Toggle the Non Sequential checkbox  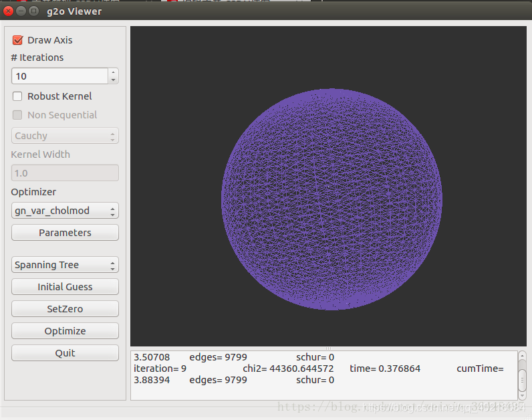coord(17,115)
